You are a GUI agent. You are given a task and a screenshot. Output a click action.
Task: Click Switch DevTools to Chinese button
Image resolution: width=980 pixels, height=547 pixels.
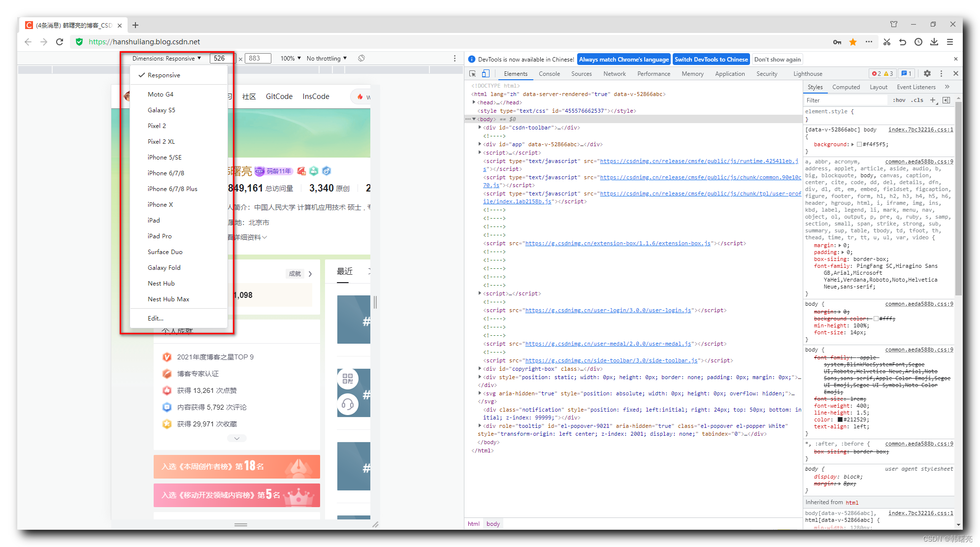(713, 59)
